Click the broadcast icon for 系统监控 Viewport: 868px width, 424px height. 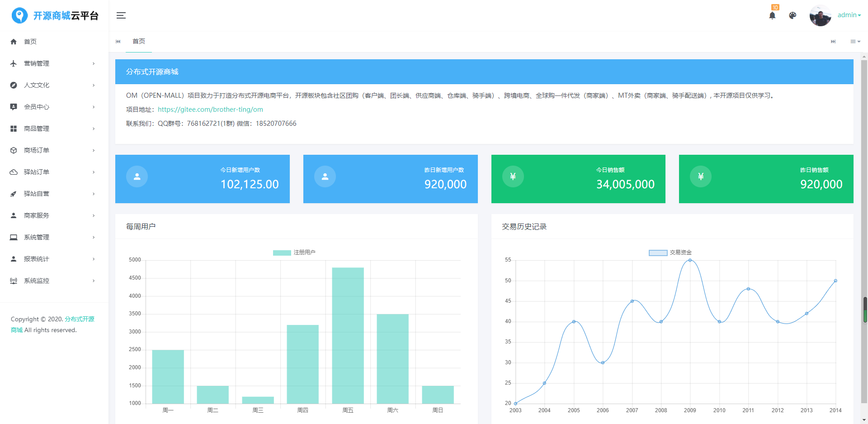point(14,281)
